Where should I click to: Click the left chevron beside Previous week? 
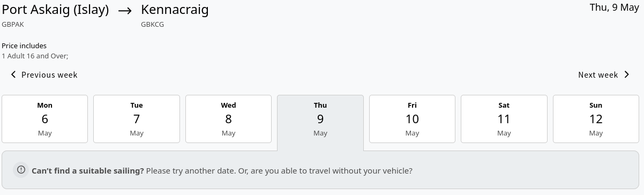pos(13,75)
